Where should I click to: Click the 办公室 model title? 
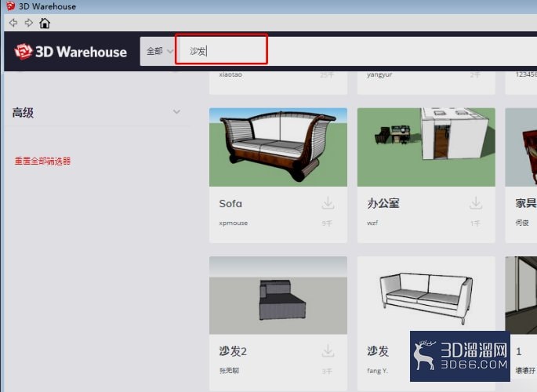(x=383, y=203)
